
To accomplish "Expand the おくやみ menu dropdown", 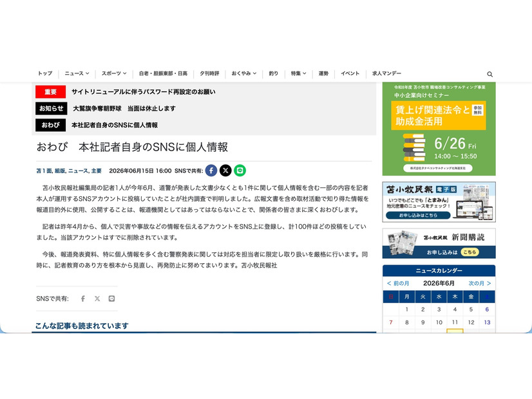I will (x=244, y=73).
